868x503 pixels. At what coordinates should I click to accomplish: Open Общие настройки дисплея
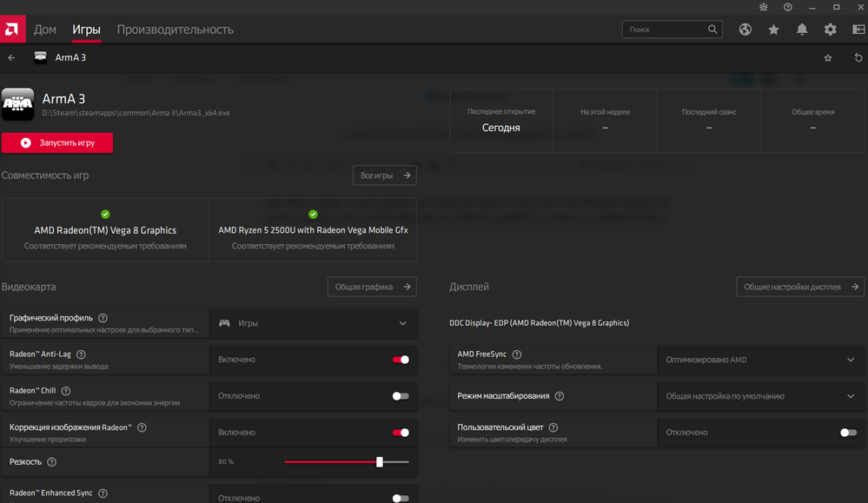click(x=800, y=287)
